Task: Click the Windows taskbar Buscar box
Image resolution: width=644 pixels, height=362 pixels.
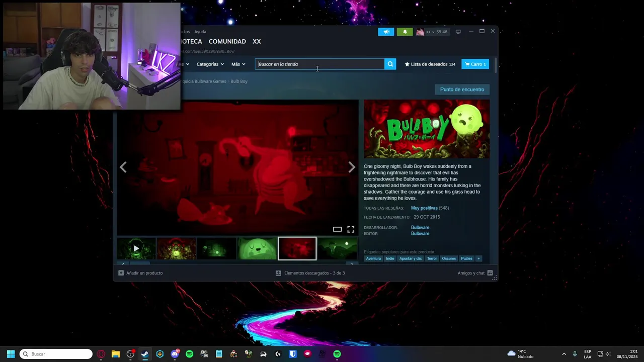Action: (x=56, y=354)
